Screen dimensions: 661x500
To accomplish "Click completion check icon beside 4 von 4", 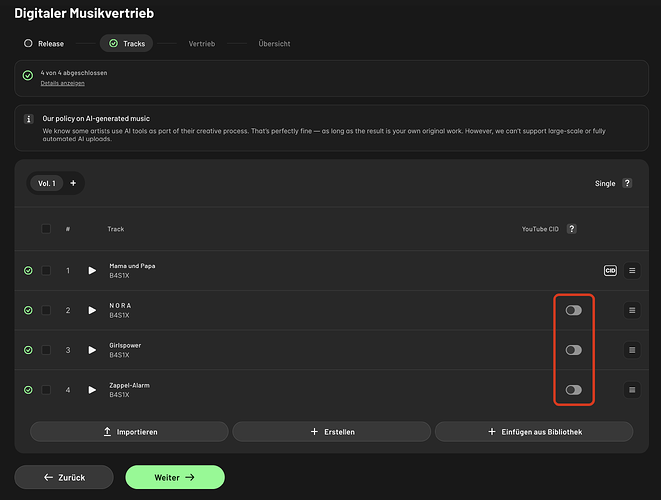I will [28, 75].
